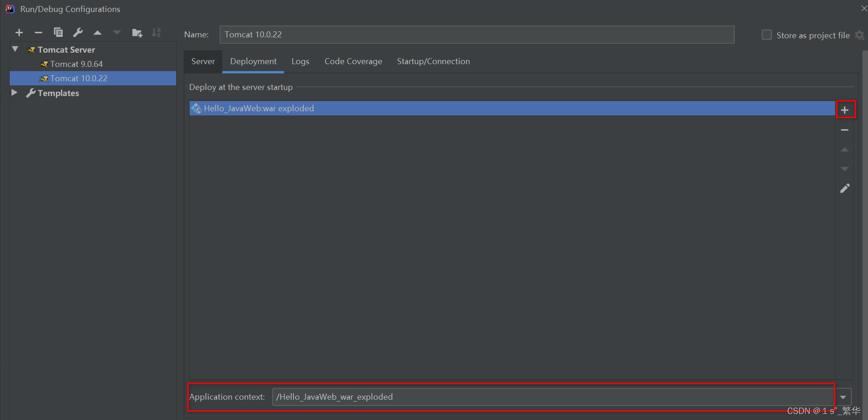Select Templates in the tree
The height and width of the screenshot is (420, 868).
[x=58, y=93]
